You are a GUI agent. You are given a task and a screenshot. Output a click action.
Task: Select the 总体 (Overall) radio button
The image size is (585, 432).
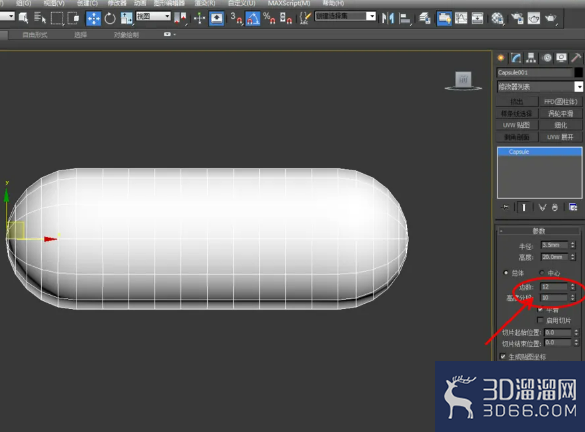pyautogui.click(x=506, y=273)
